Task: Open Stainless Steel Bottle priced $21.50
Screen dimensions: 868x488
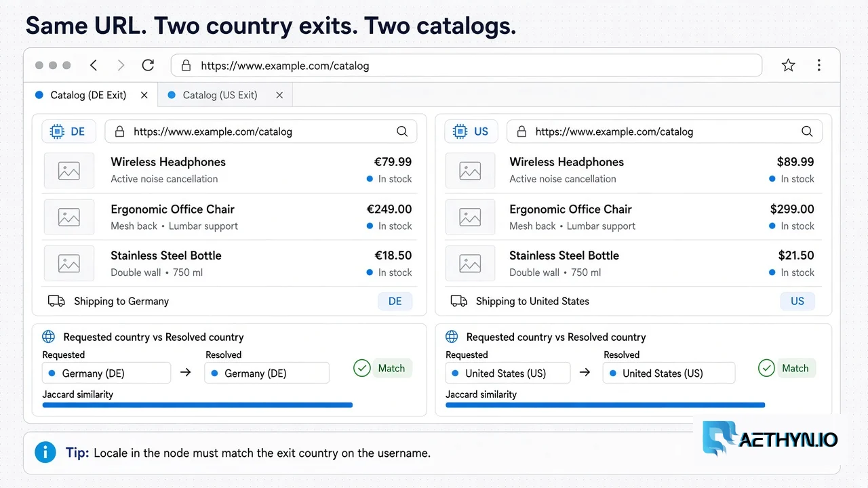Action: [x=633, y=264]
